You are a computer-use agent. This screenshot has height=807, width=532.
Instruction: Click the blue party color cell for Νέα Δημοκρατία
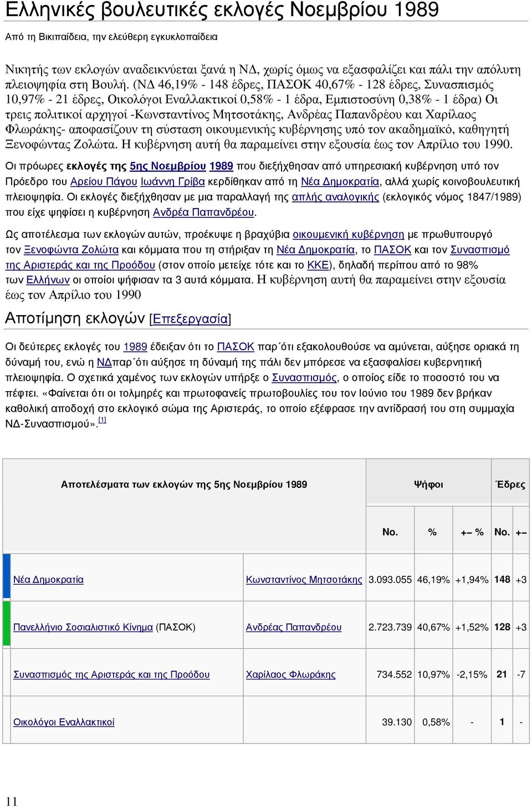(x=7, y=577)
